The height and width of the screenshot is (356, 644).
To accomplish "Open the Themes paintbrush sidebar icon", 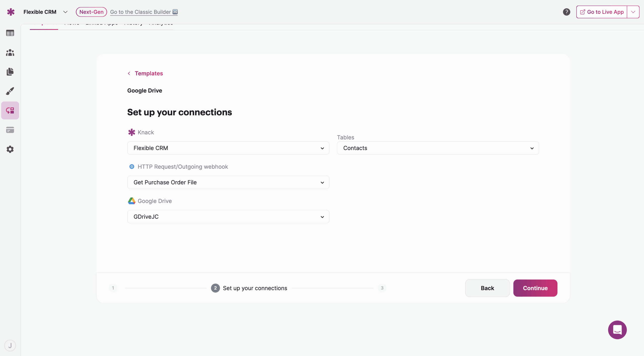I will [x=10, y=91].
